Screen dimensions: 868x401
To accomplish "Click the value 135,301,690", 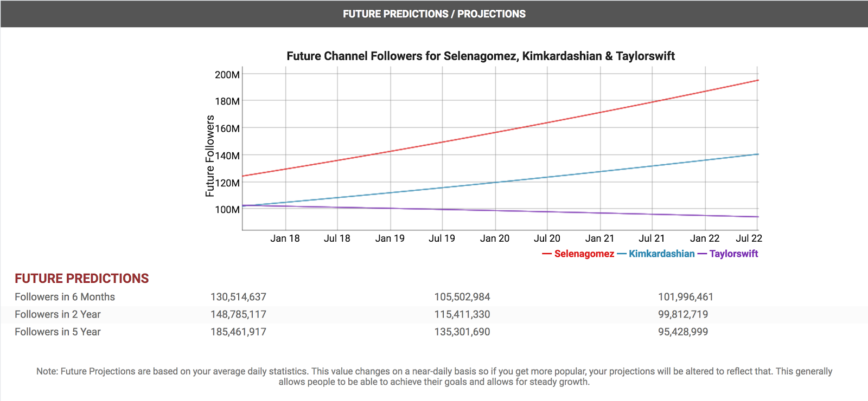I will click(462, 332).
